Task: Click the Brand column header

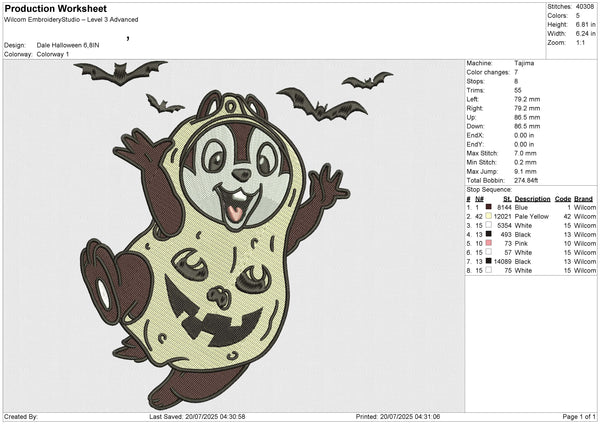Action: pos(585,198)
